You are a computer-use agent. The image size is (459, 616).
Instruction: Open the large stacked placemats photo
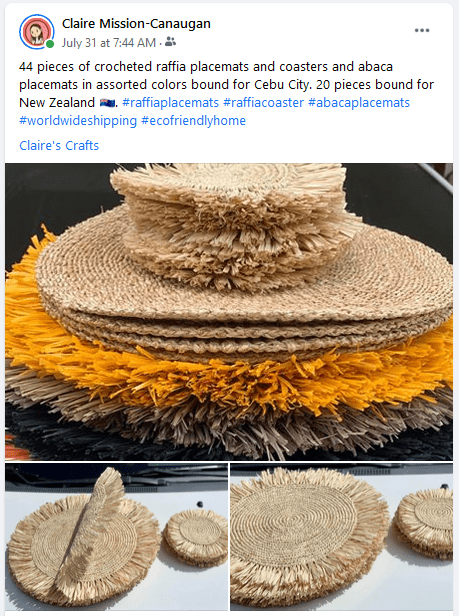229,312
